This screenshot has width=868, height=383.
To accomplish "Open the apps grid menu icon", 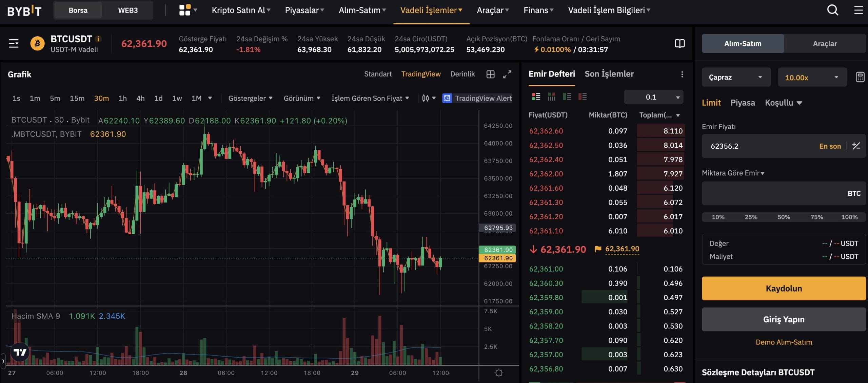I will [x=185, y=10].
